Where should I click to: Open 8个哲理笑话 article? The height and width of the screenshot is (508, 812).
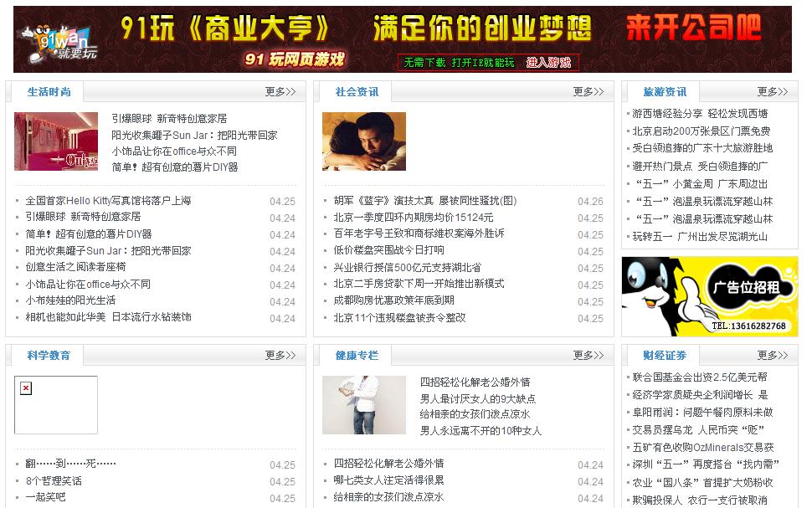point(54,481)
